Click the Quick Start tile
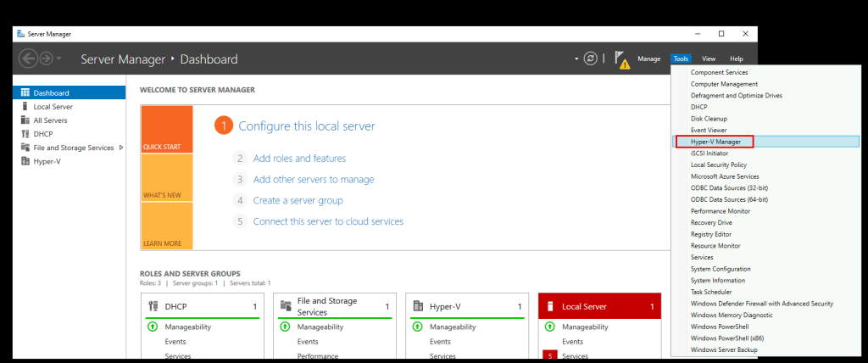The height and width of the screenshot is (363, 868). tap(167, 129)
